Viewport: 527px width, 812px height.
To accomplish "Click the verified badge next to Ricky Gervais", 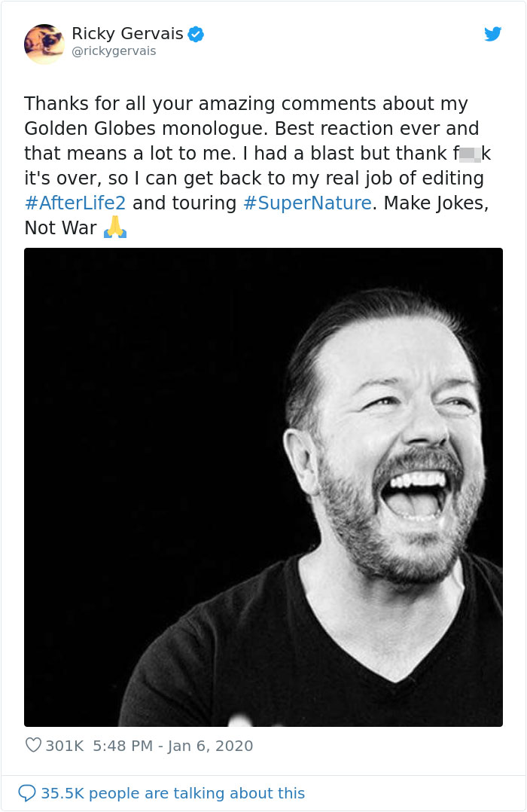I will pos(195,33).
